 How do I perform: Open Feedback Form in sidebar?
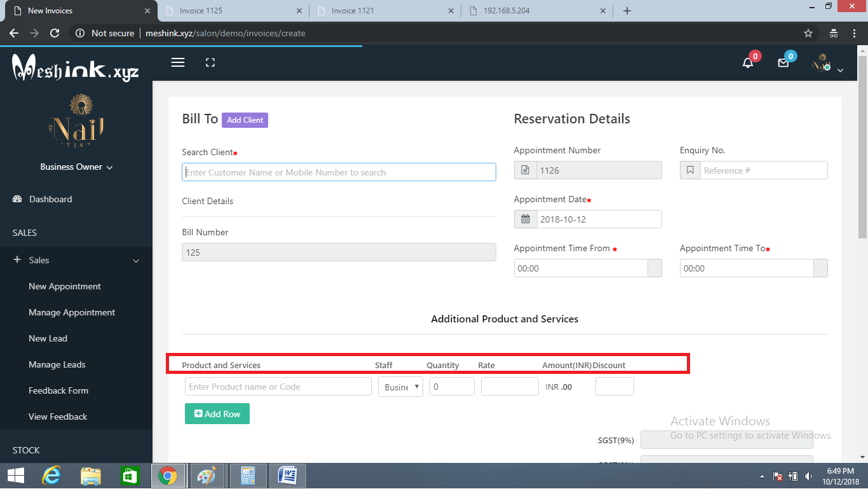coord(58,390)
